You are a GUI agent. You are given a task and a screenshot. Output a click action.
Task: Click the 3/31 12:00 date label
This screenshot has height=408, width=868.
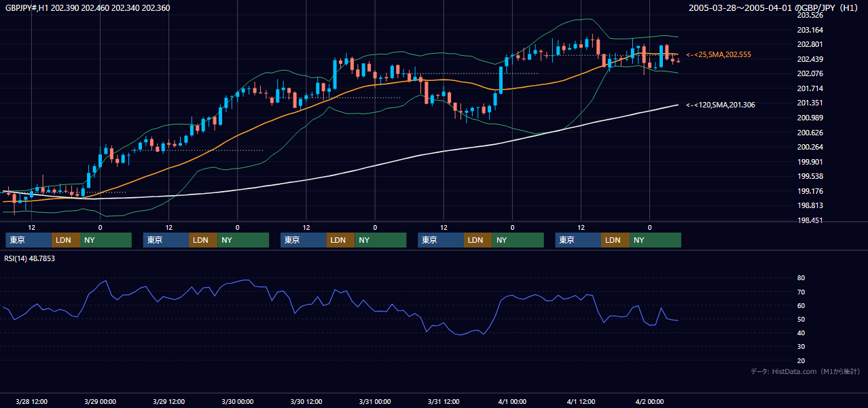point(444,401)
